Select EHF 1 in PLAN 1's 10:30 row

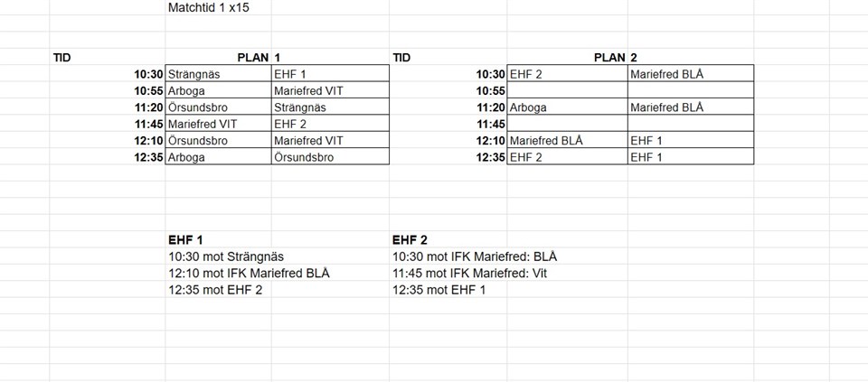click(x=291, y=74)
